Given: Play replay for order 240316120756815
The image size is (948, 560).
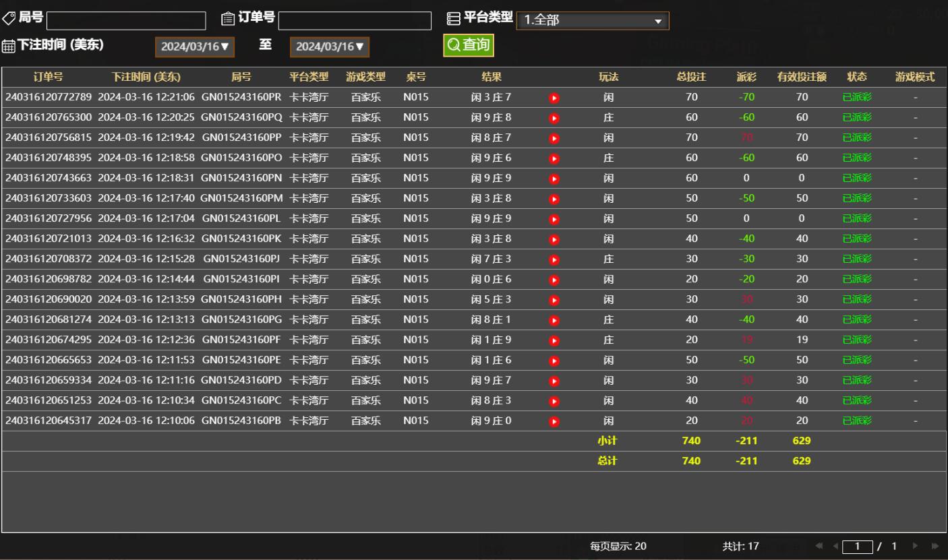Looking at the screenshot, I should click(554, 138).
